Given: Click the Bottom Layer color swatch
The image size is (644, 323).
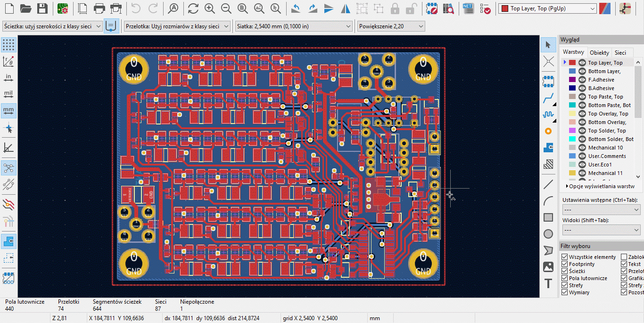Looking at the screenshot, I should tap(572, 71).
